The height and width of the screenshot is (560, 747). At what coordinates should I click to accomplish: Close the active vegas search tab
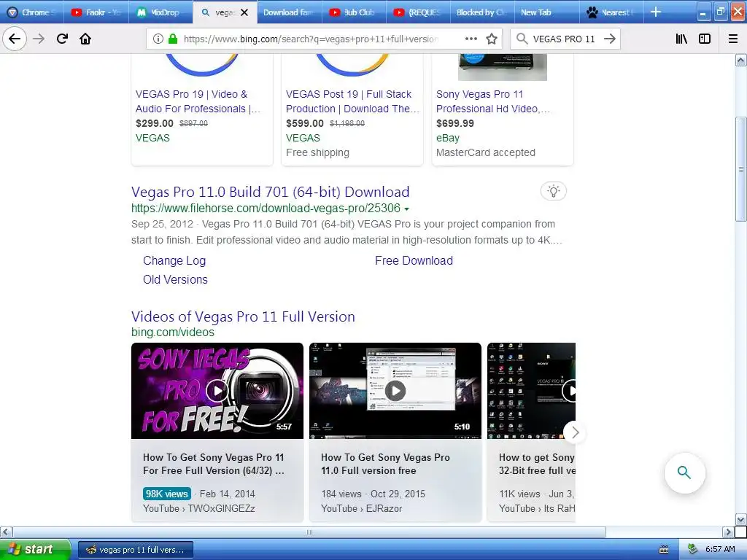(x=244, y=12)
